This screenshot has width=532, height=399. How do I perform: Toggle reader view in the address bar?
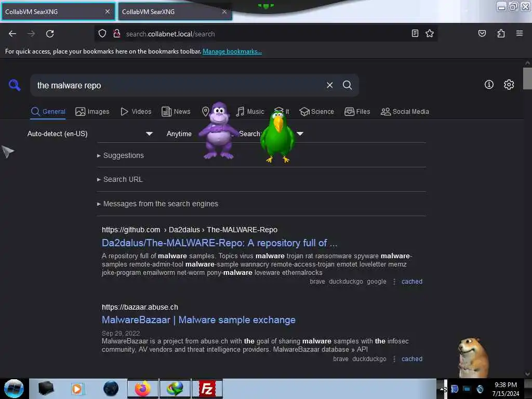coord(415,33)
